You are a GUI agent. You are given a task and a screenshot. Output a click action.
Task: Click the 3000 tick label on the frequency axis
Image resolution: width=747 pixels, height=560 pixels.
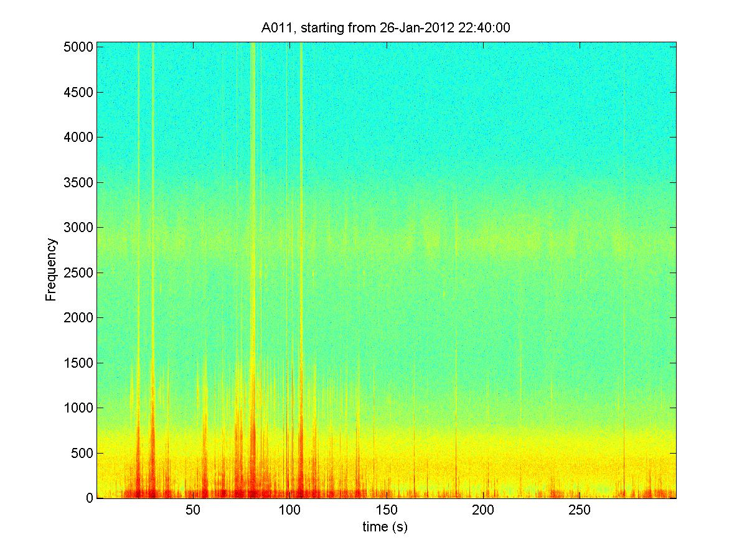[78, 228]
